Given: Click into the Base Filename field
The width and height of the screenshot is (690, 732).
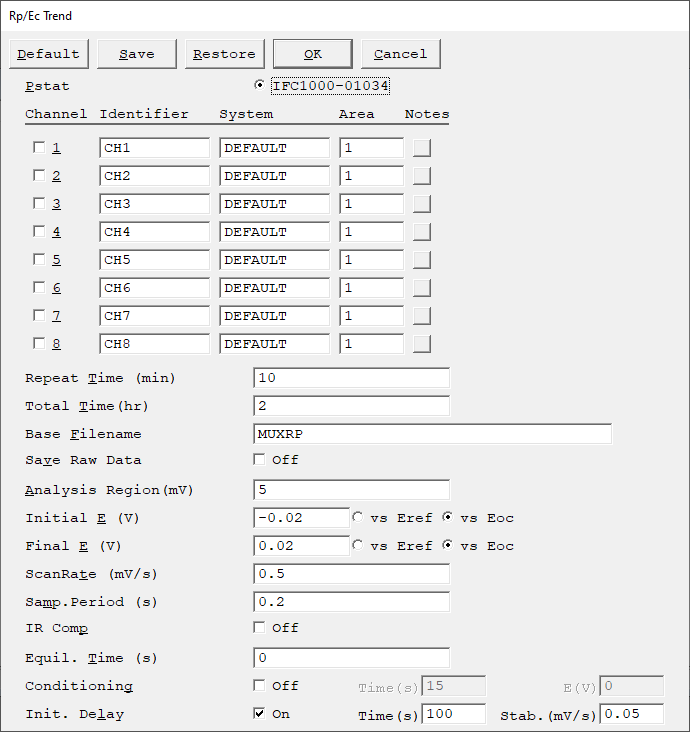Looking at the screenshot, I should point(432,434).
